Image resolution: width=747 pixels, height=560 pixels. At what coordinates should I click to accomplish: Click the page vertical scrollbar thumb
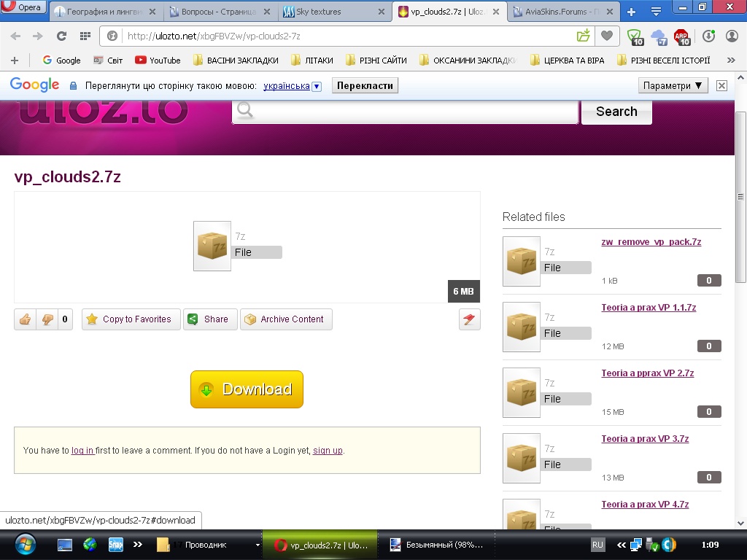740,197
